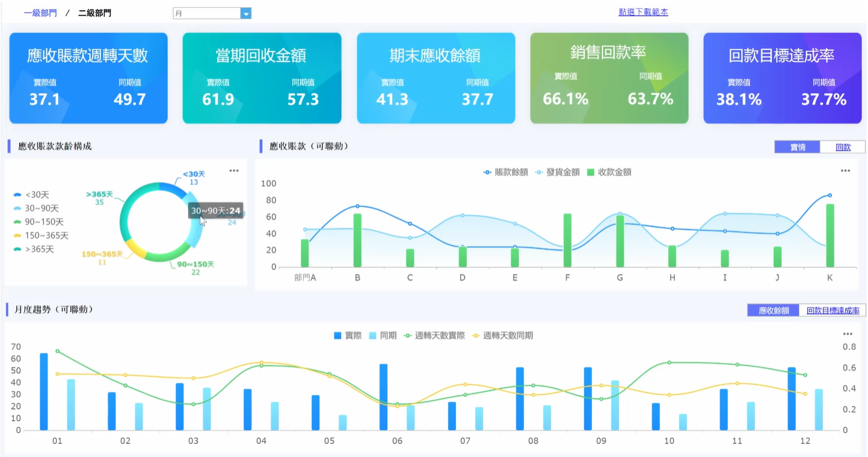Click department G green 收款金額 bar
Viewport: 868px width, 457px height.
click(620, 241)
